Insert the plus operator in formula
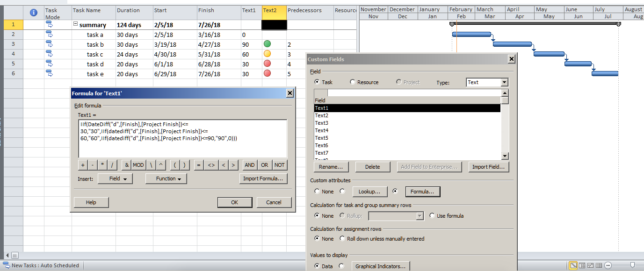The height and width of the screenshot is (271, 644). click(x=83, y=165)
